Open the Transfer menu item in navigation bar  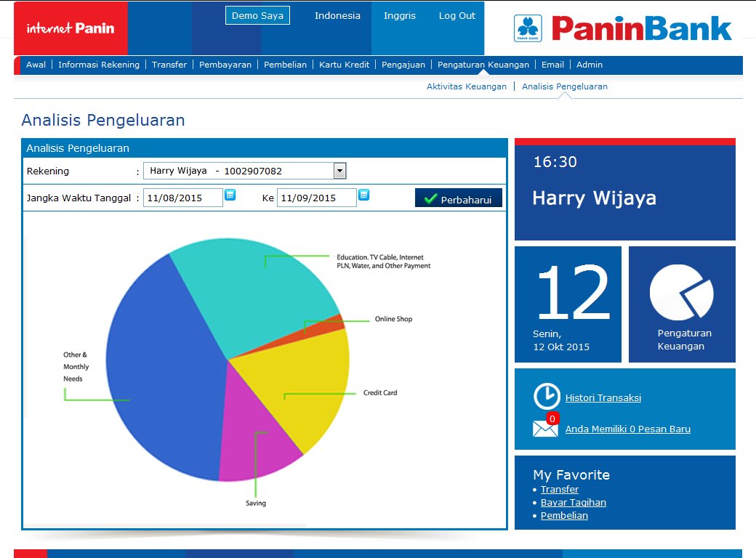[x=169, y=65]
